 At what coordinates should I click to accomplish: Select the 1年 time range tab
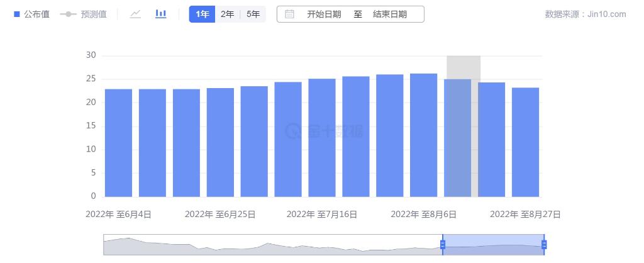click(202, 14)
